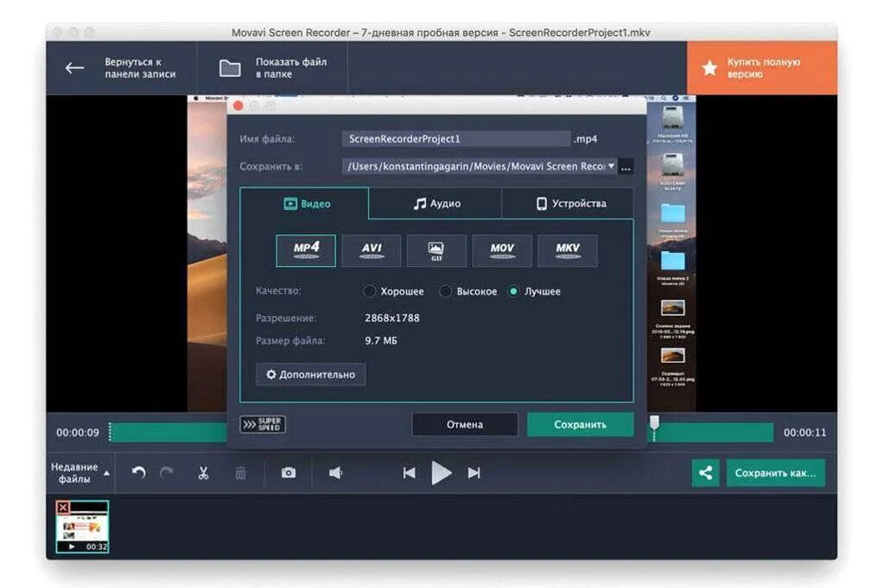The height and width of the screenshot is (588, 883).
Task: Select MP4 video format
Action: [x=306, y=250]
